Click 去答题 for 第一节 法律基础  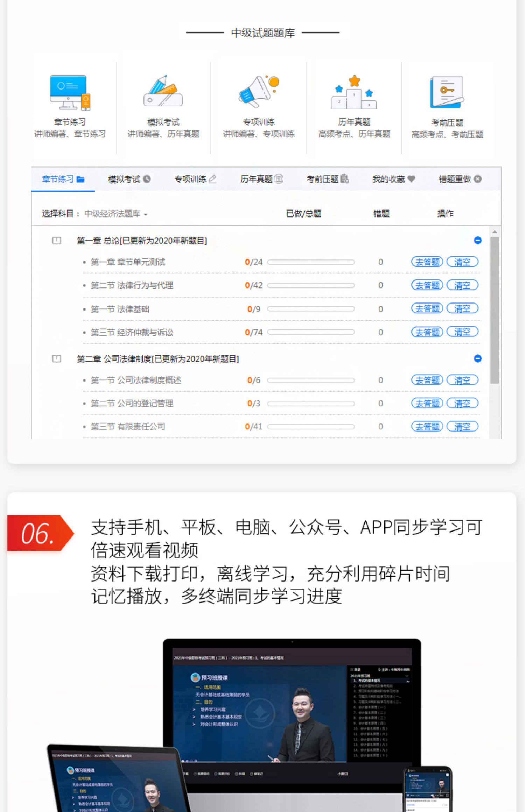[427, 309]
